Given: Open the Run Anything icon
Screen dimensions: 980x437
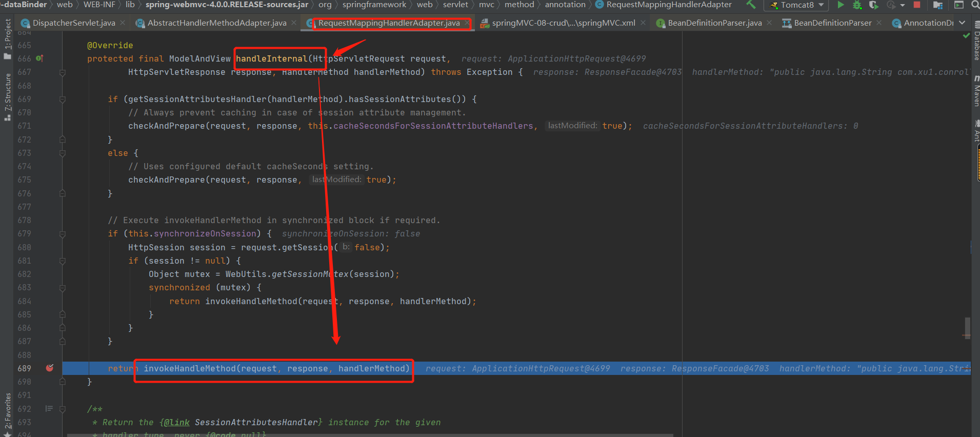Looking at the screenshot, I should (958, 5).
